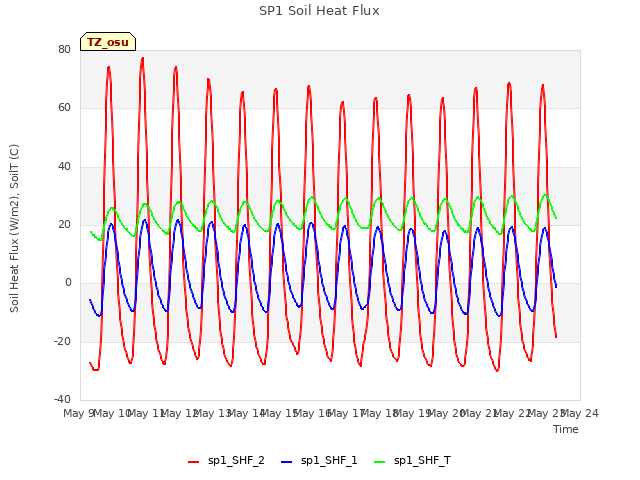Toggle the sp1_SHF_2 legend entry
Image resolution: width=640 pixels, height=480 pixels.
[x=226, y=461]
